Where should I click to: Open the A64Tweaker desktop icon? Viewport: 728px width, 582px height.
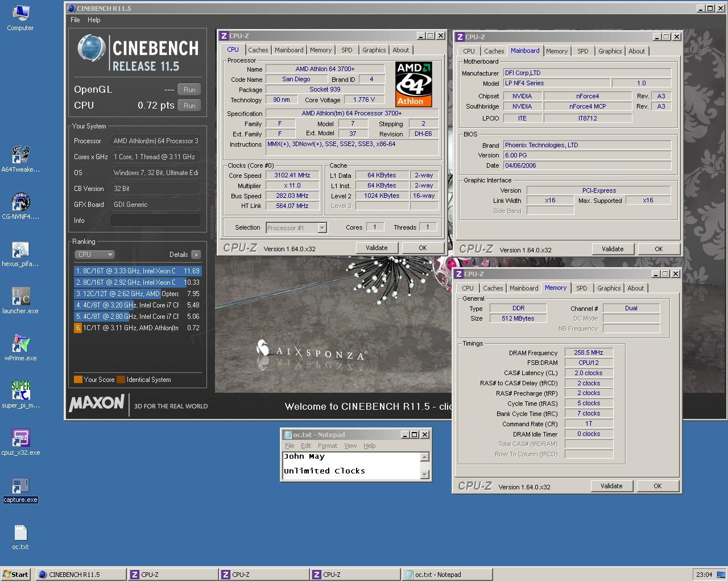[20, 159]
